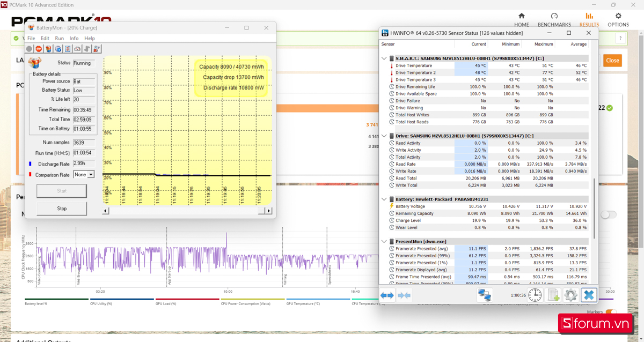Select the Wear Level sensor row

point(488,227)
